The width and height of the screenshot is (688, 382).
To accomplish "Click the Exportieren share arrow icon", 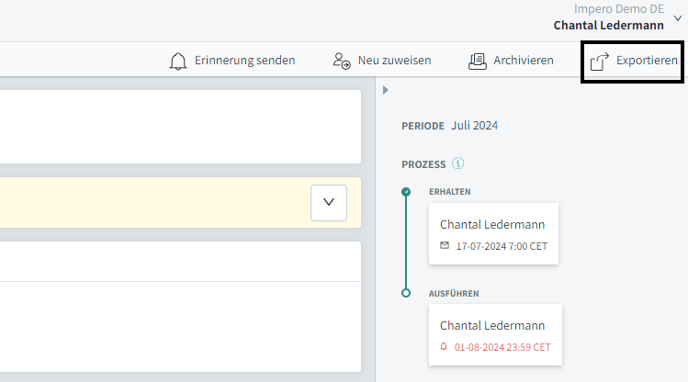I will pos(599,61).
